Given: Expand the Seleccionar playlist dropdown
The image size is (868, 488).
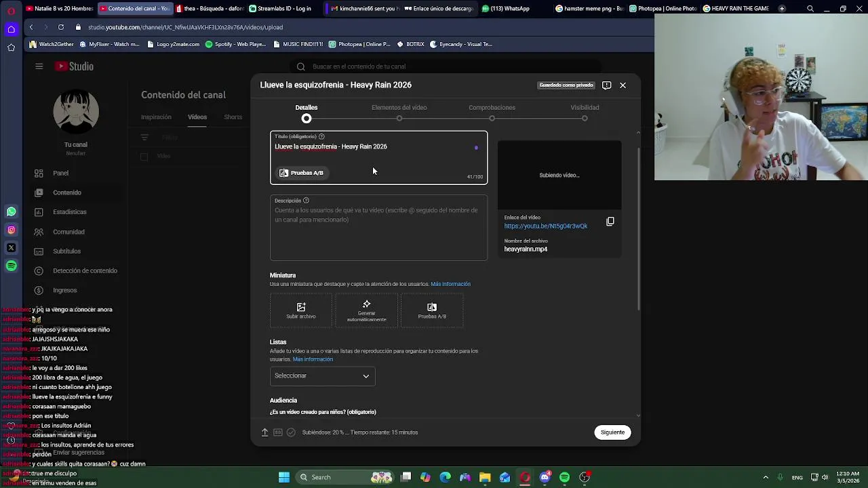Looking at the screenshot, I should 323,376.
